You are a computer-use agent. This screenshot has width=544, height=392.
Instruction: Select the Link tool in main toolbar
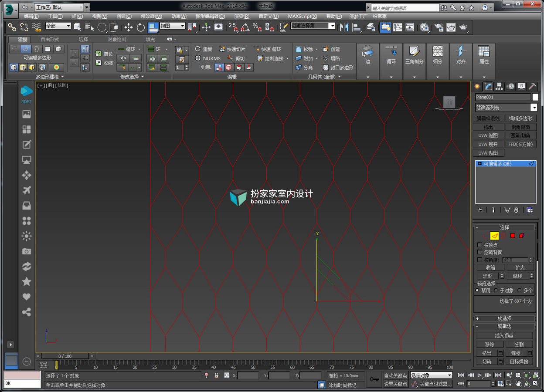click(x=12, y=27)
